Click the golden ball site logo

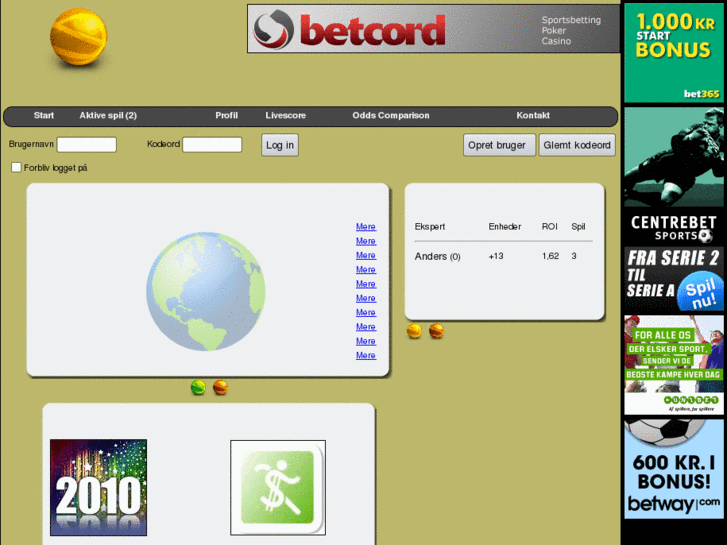click(x=78, y=37)
